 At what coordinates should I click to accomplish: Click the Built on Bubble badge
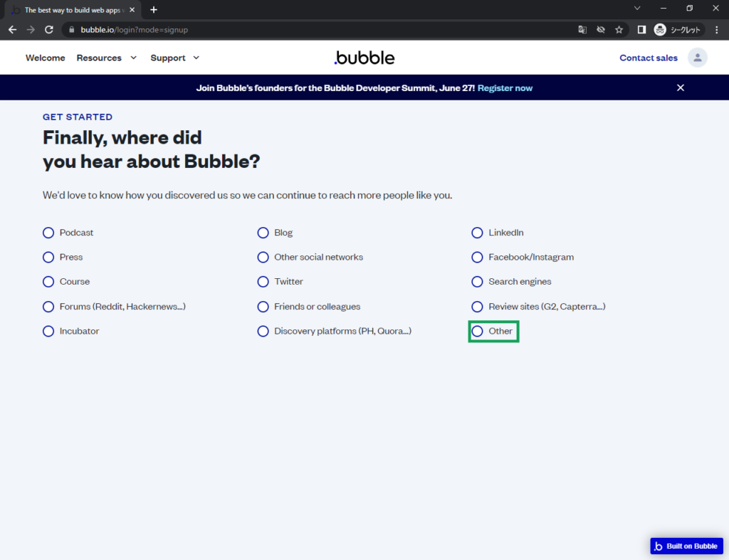point(686,546)
